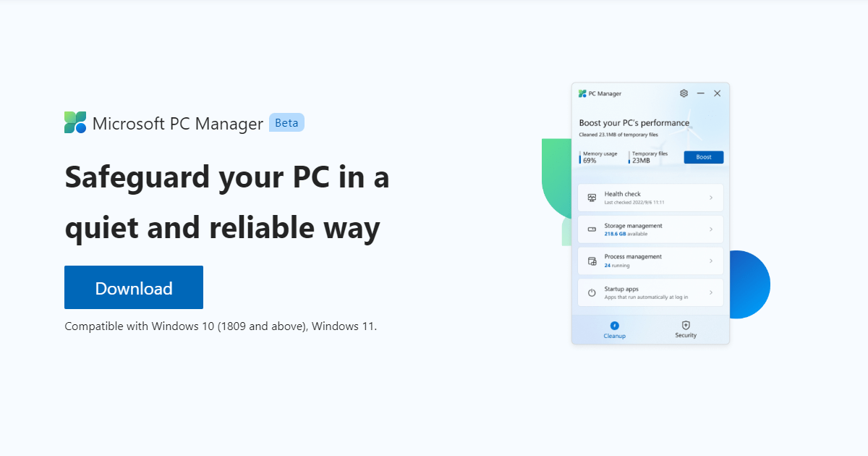Click the Security shield icon

[686, 326]
